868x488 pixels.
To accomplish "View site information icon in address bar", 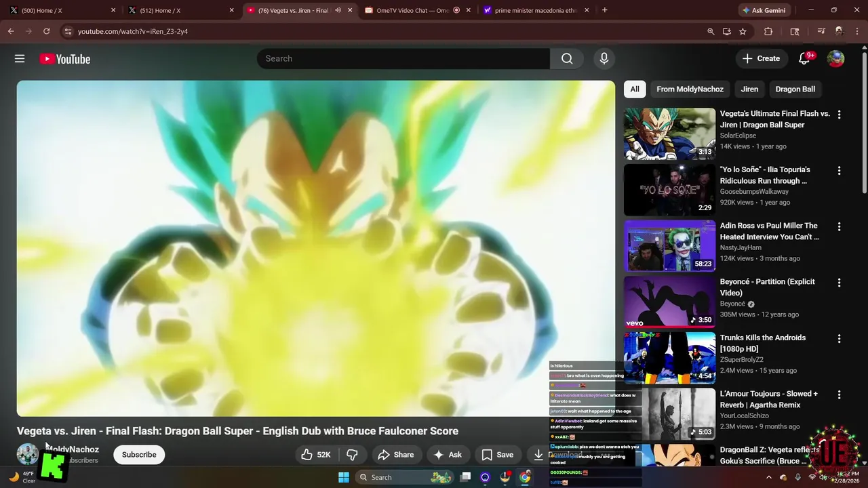I will tap(67, 31).
